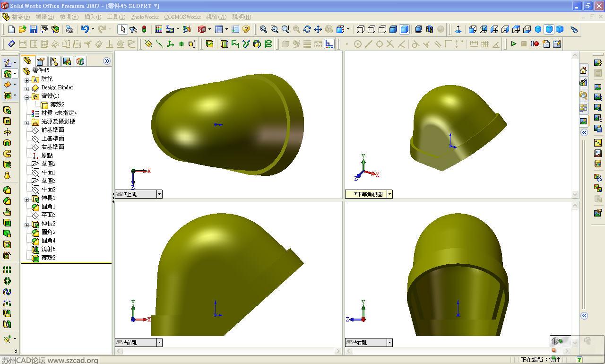Open the Design Library task pane tab
Image resolution: width=605 pixels, height=364 pixels.
[584, 83]
